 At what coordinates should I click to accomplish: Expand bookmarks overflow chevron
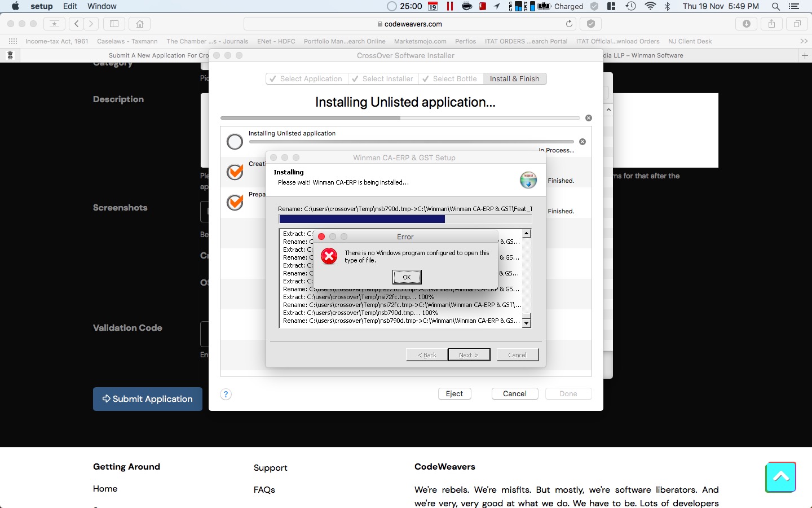(x=804, y=41)
